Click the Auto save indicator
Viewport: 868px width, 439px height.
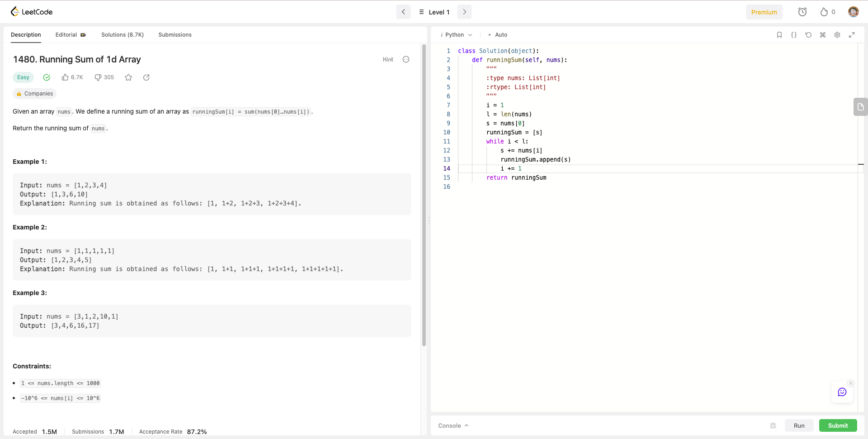point(498,35)
